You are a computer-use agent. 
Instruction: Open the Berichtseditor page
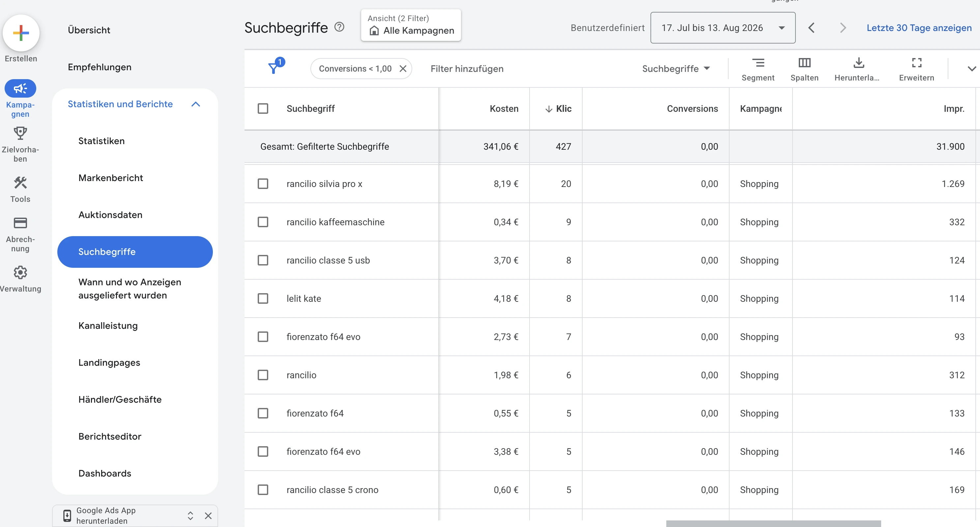110,437
